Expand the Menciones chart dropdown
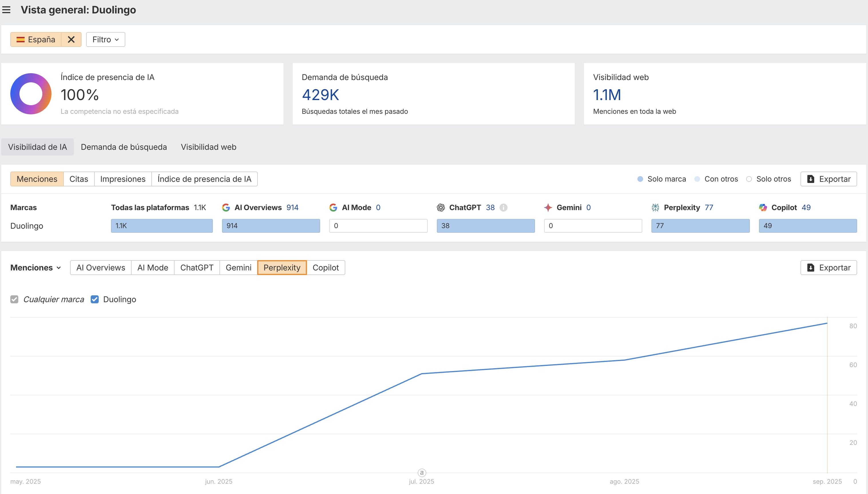Image resolution: width=868 pixels, height=494 pixels. pos(36,268)
